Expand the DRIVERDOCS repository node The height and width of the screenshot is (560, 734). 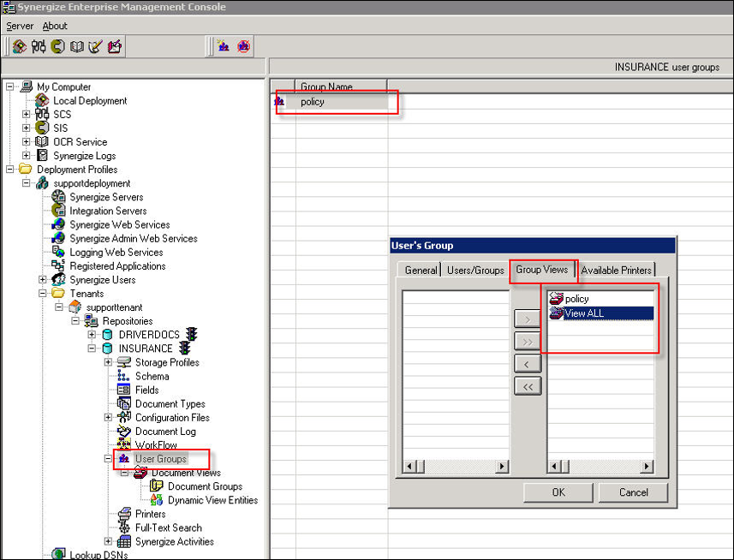point(92,335)
